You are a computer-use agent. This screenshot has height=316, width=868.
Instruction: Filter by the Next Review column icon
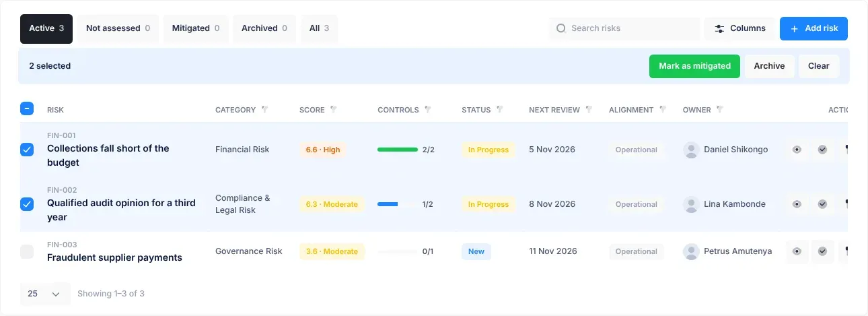(589, 109)
